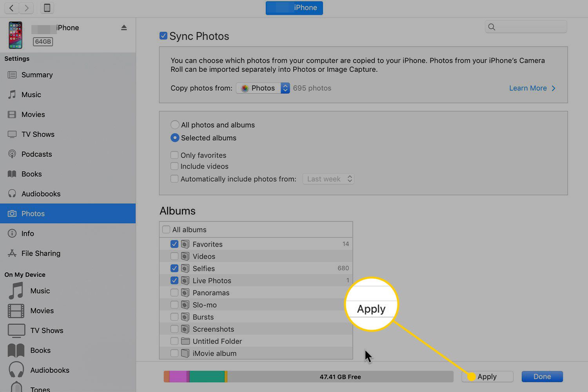Click the Screenshots album icon
588x392 pixels.
click(185, 329)
